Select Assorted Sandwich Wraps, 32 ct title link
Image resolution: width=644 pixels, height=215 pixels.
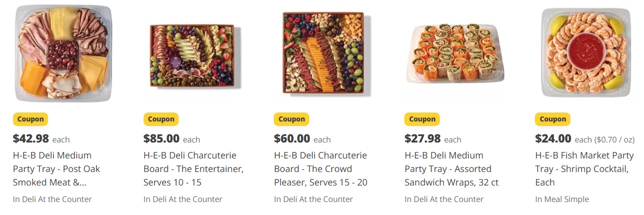tap(451, 168)
